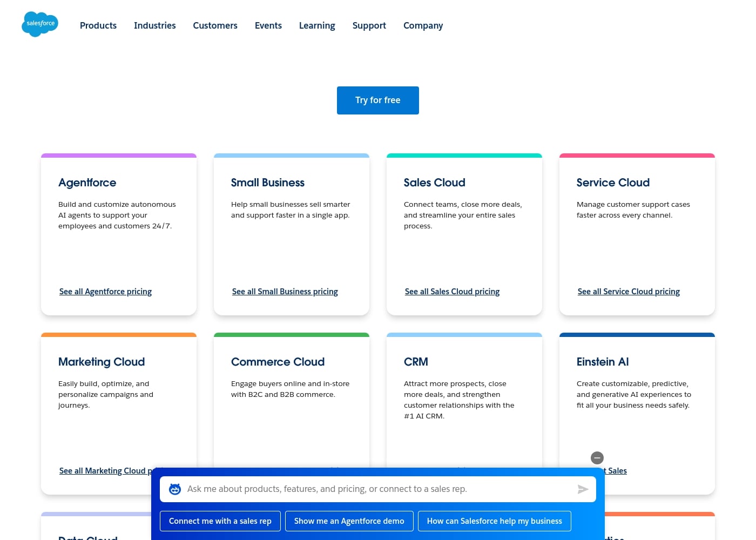This screenshot has width=756, height=540.
Task: Click the CRM card heading
Action: point(416,362)
